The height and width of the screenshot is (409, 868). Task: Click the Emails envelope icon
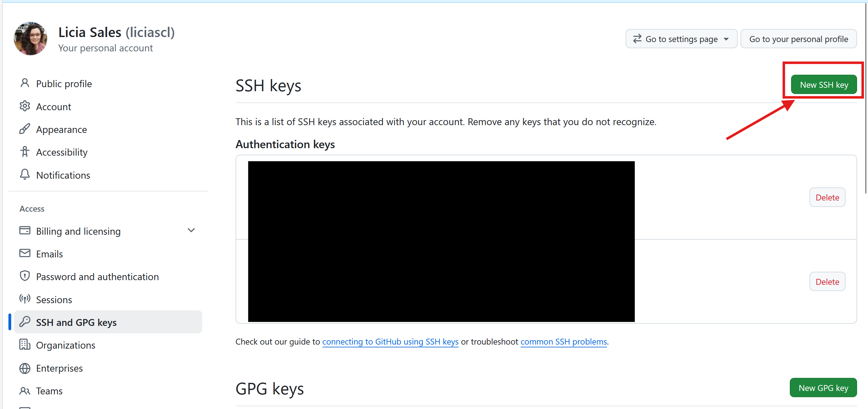25,253
